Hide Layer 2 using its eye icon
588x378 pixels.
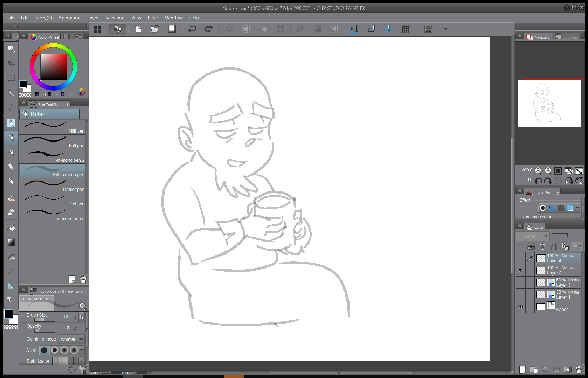coord(521,270)
